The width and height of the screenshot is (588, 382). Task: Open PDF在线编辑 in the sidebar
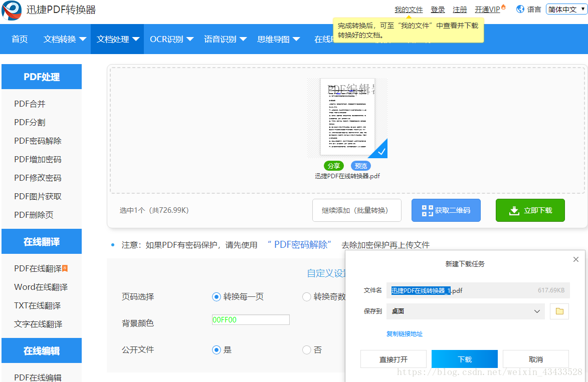click(38, 377)
